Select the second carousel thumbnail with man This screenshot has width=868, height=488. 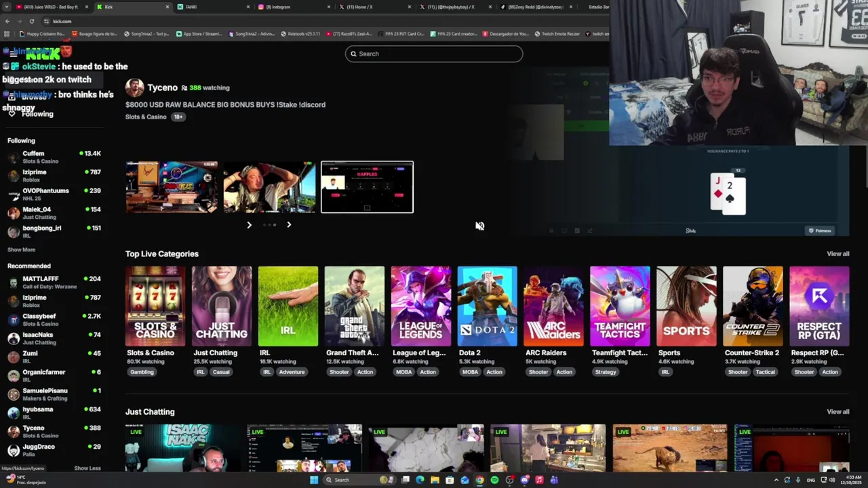click(x=269, y=187)
